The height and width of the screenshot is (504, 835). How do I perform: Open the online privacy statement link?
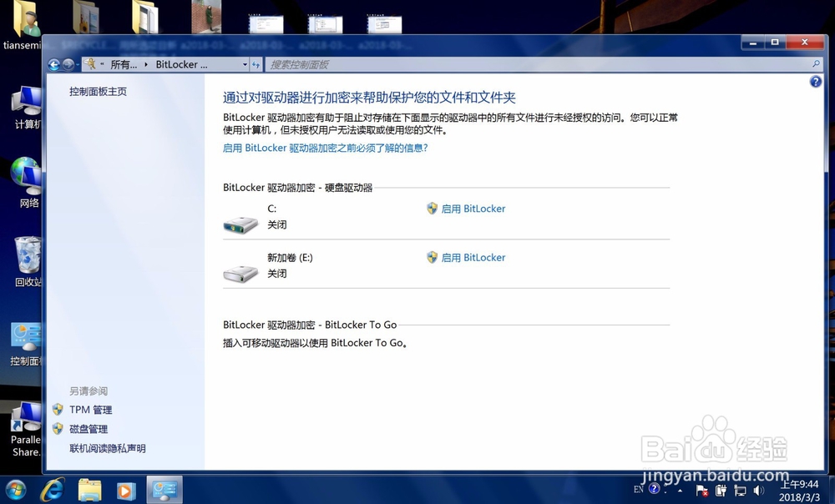108,448
